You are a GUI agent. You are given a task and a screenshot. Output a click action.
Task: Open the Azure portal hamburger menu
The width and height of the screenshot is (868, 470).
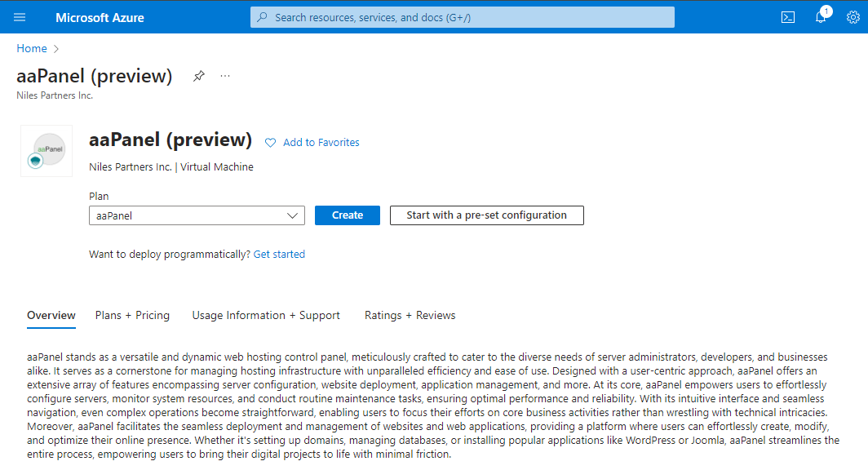click(20, 17)
